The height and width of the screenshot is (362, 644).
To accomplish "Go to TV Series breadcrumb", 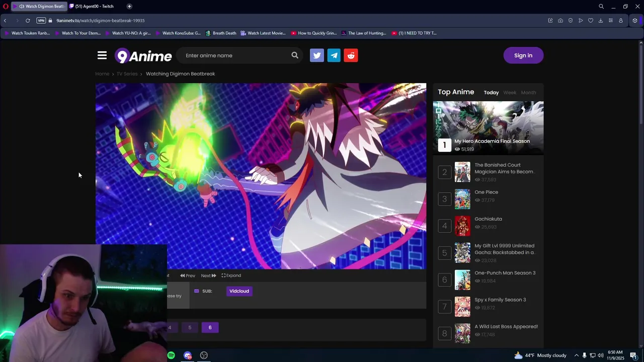I will point(127,73).
